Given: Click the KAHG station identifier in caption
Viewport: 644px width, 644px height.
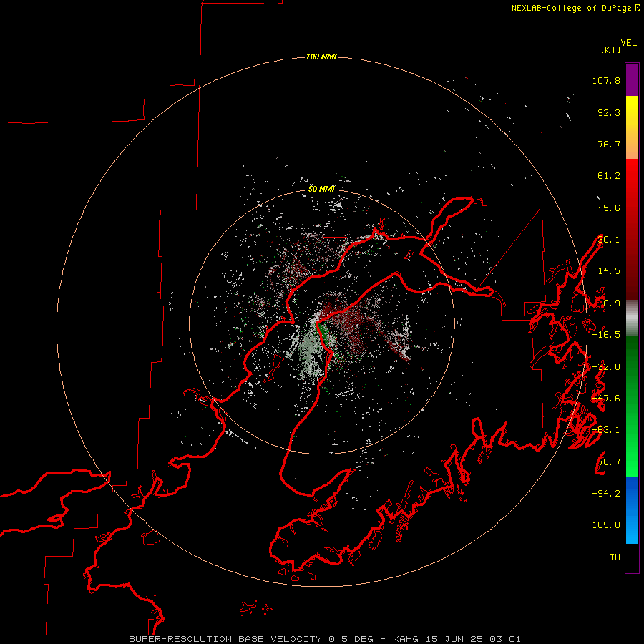Looking at the screenshot, I should click(x=406, y=639).
